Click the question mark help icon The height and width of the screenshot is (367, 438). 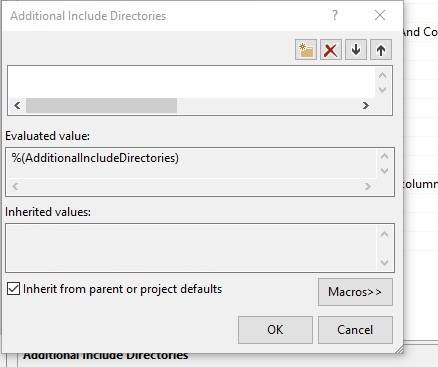[335, 15]
